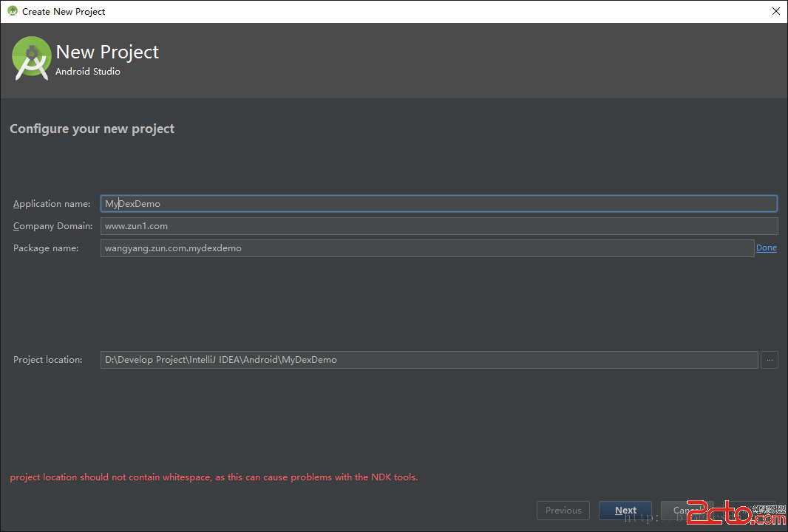Click the Create New Project title bar text

(64, 12)
